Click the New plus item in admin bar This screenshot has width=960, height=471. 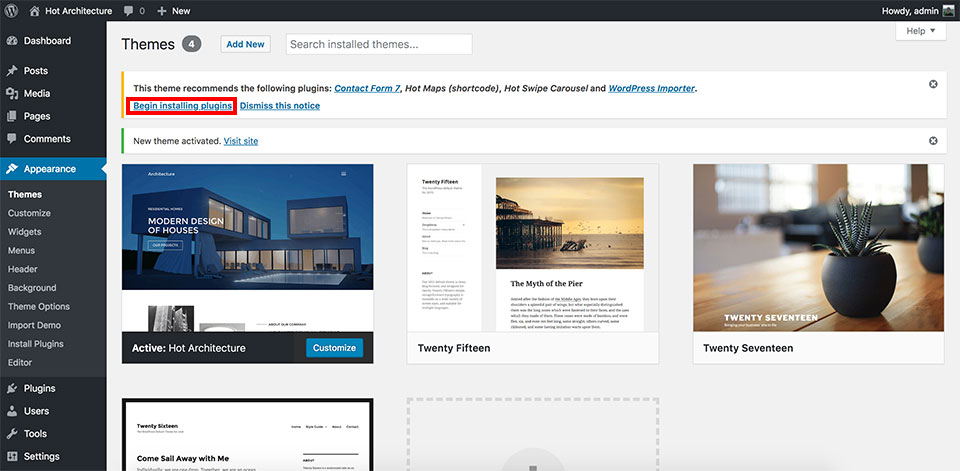pos(173,10)
